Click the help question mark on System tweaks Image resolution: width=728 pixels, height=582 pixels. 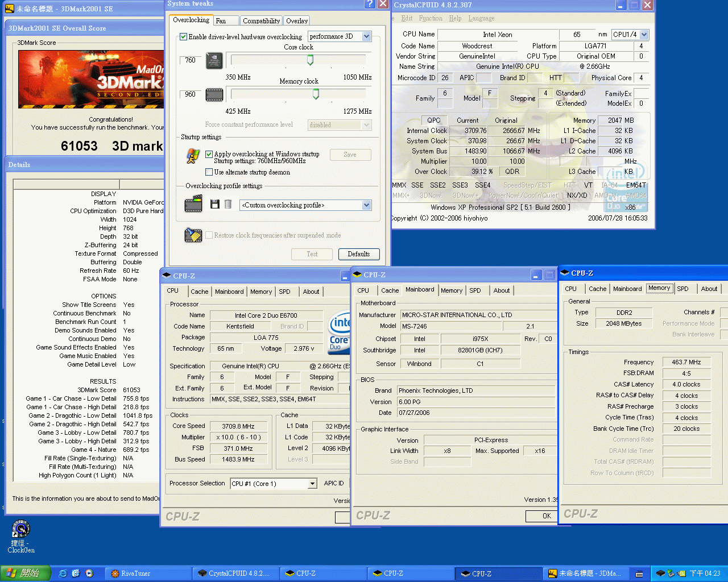click(x=370, y=4)
